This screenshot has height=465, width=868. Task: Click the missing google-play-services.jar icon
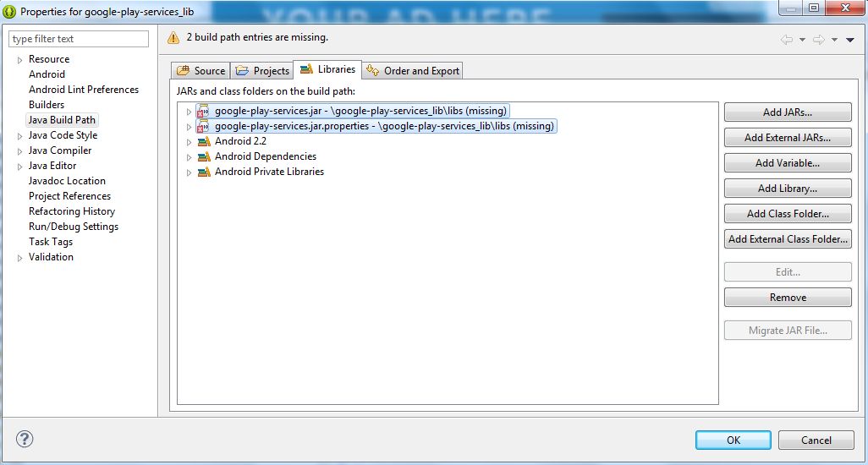pyautogui.click(x=203, y=111)
